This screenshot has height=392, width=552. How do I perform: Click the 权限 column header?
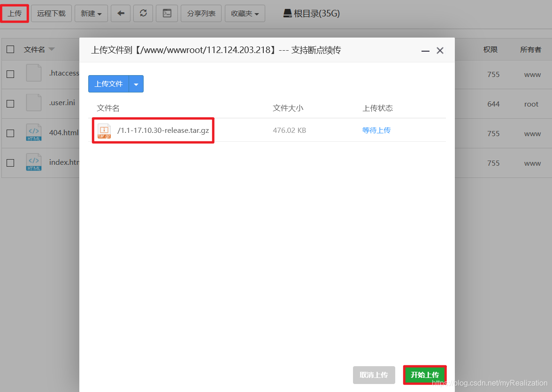pos(491,49)
